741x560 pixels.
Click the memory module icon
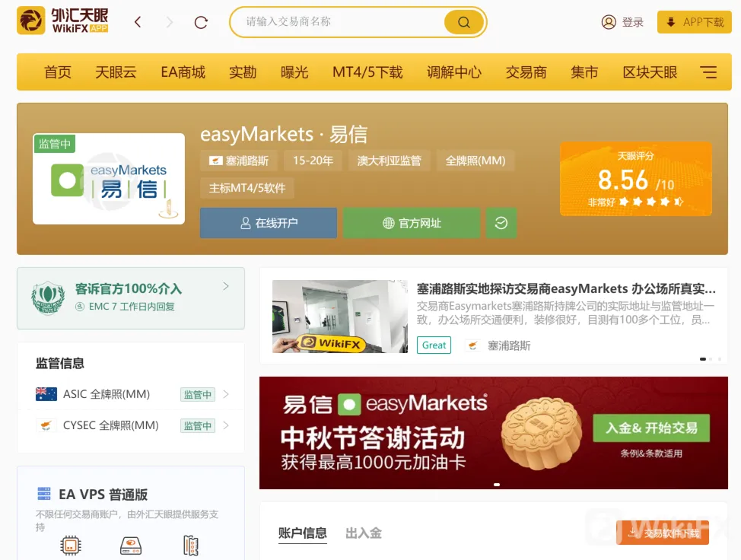click(x=190, y=546)
